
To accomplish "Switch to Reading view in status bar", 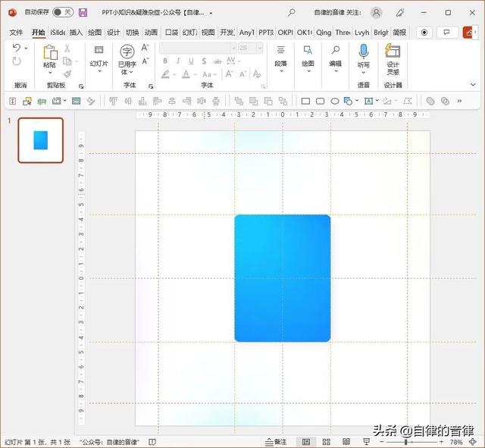I will [346, 442].
